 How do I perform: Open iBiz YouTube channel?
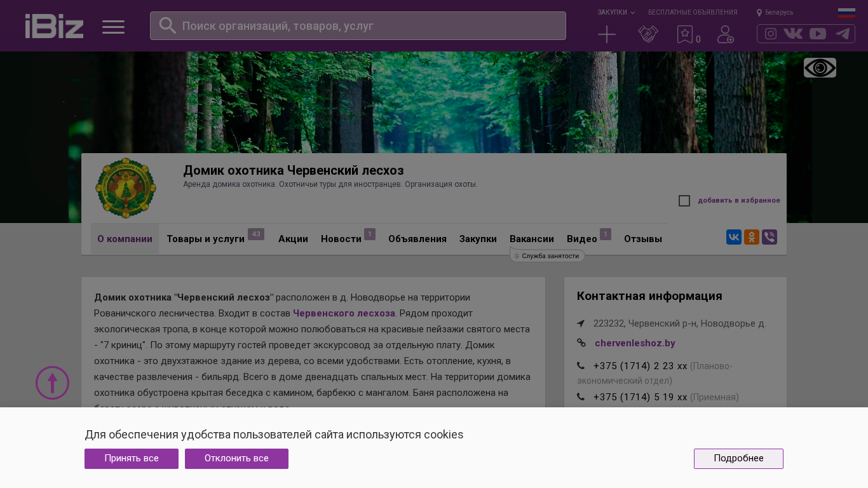tap(818, 34)
